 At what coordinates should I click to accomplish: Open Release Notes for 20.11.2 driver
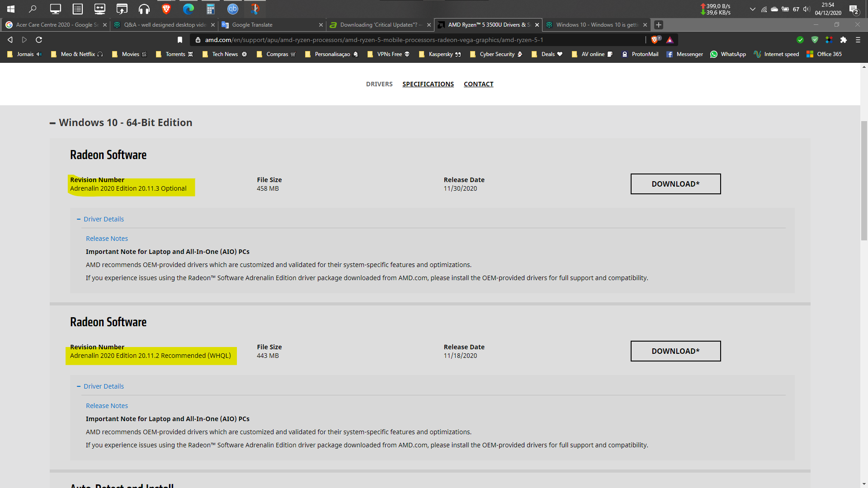pyautogui.click(x=107, y=406)
